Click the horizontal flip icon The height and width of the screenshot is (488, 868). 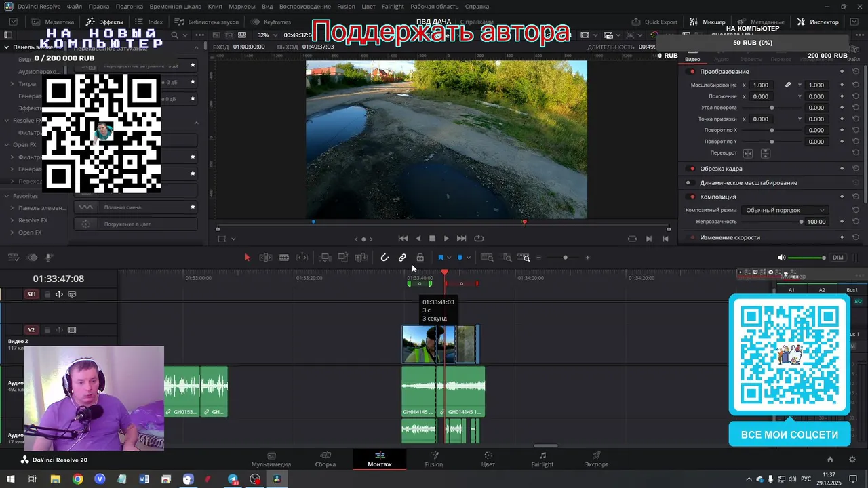click(748, 153)
